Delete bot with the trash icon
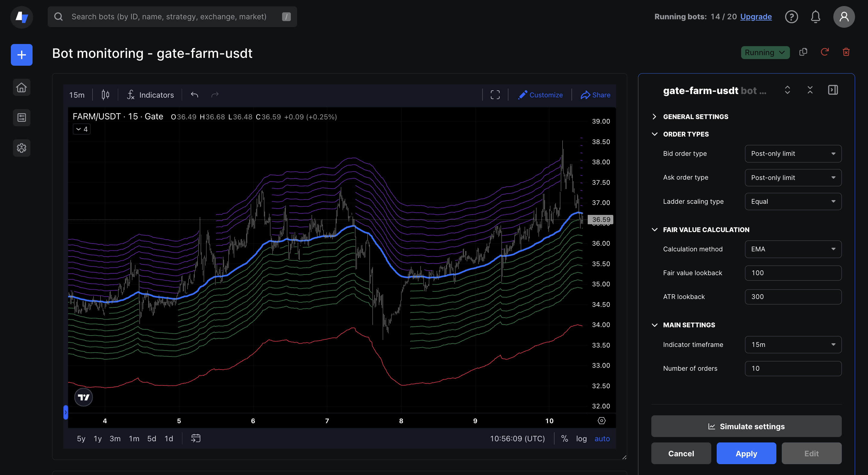Screen dimensions: 868x475 click(x=846, y=52)
